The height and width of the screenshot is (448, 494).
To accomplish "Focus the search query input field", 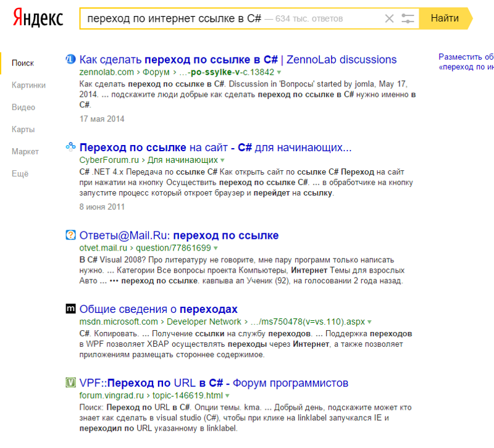I will pyautogui.click(x=233, y=19).
